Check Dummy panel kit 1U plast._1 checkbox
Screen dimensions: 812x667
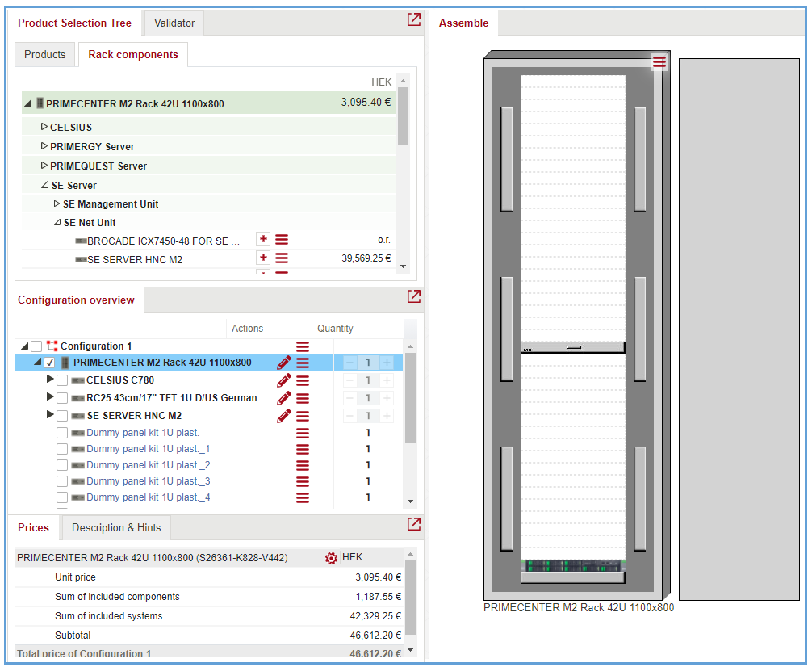click(x=62, y=449)
